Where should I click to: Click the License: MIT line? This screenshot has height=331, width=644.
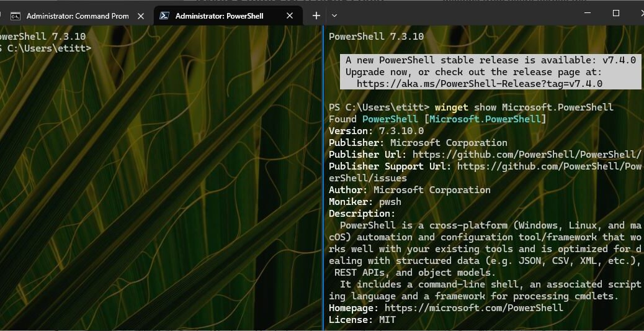[362, 319]
